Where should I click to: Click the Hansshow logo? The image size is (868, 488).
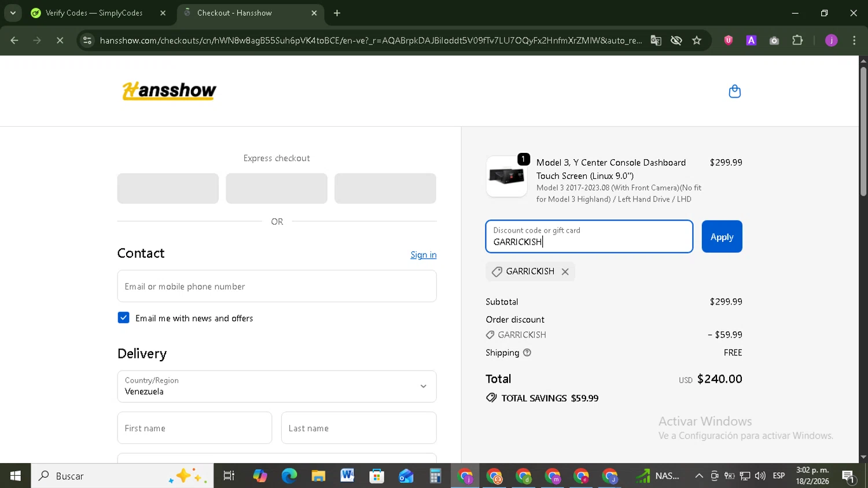point(169,91)
